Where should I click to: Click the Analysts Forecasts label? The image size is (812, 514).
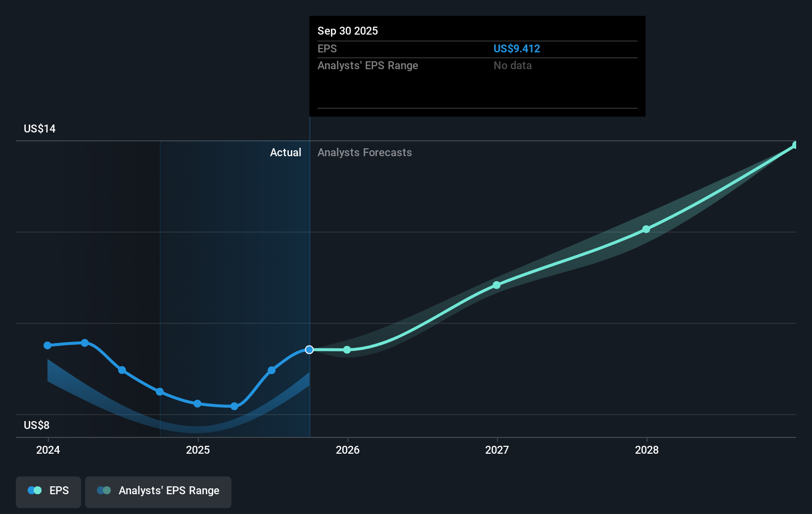point(364,153)
